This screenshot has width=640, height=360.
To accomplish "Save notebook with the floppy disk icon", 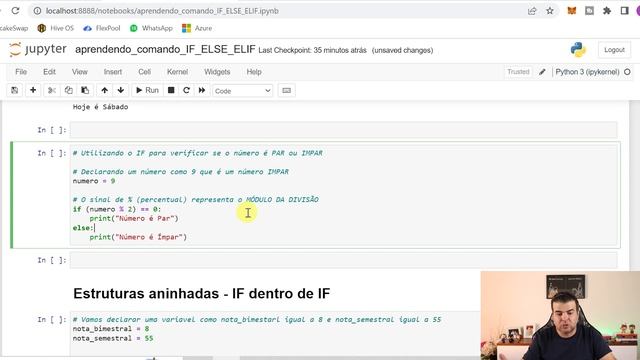I will [15, 90].
